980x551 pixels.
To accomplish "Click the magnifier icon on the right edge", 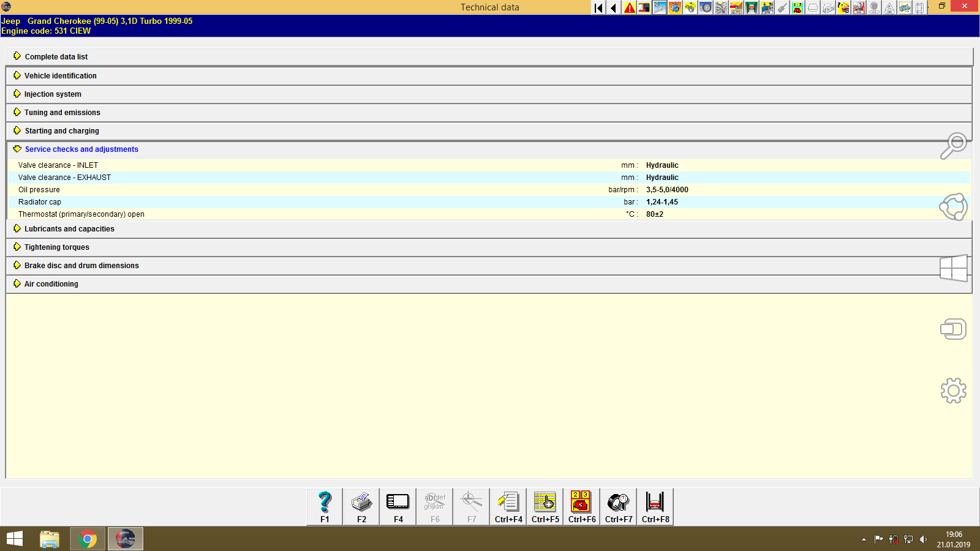I will [953, 146].
